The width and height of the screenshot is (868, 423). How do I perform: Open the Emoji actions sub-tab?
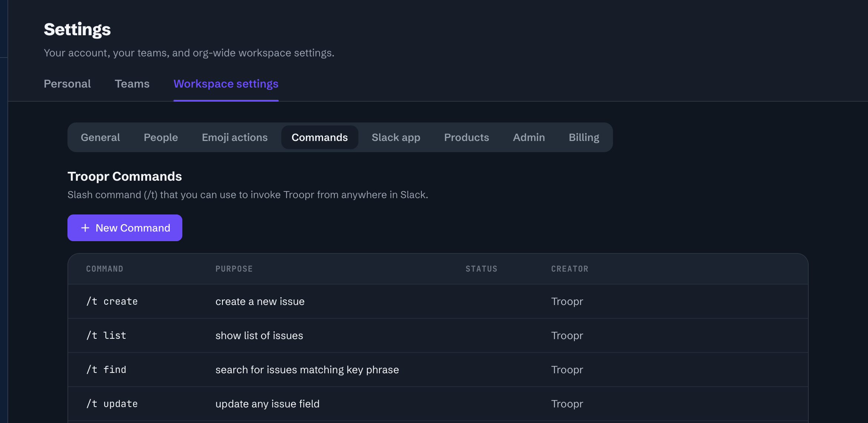235,137
